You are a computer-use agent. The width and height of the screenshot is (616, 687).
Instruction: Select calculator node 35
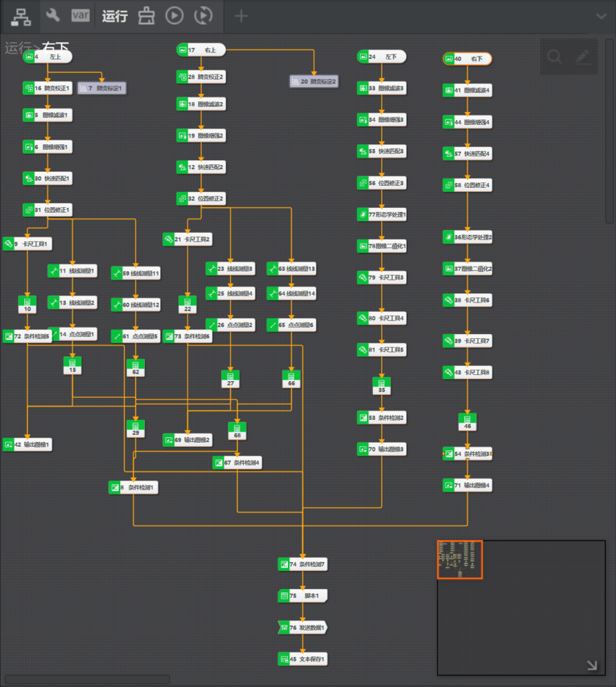pos(382,386)
